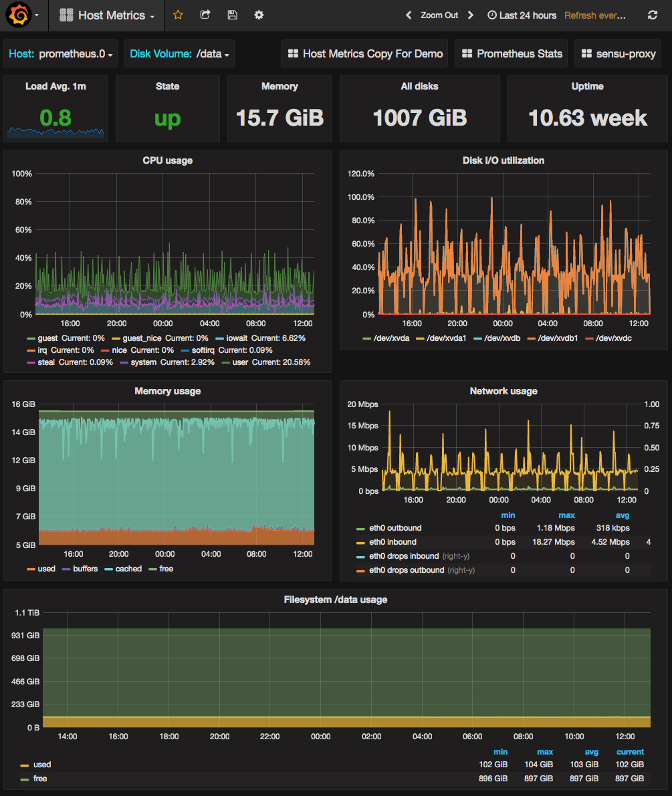The image size is (672, 796).
Task: Click the refresh dashboard icon
Action: coord(652,15)
